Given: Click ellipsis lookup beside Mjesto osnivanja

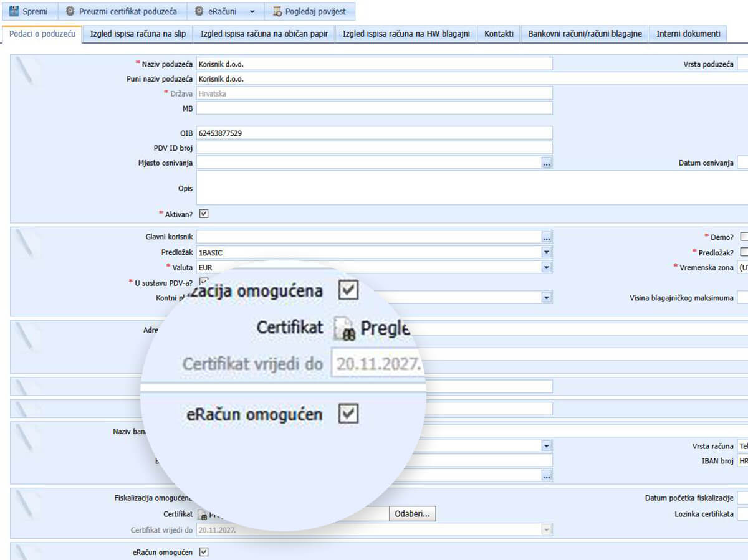Looking at the screenshot, I should click(x=547, y=163).
